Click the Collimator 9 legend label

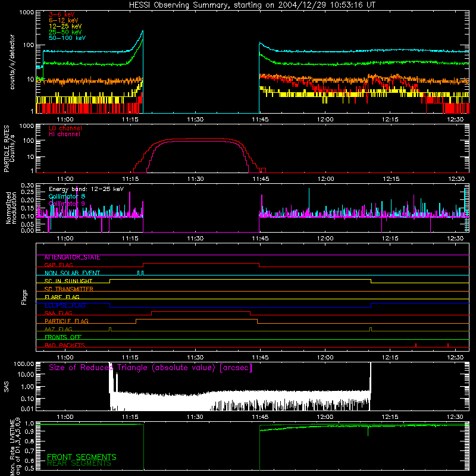pos(67,203)
